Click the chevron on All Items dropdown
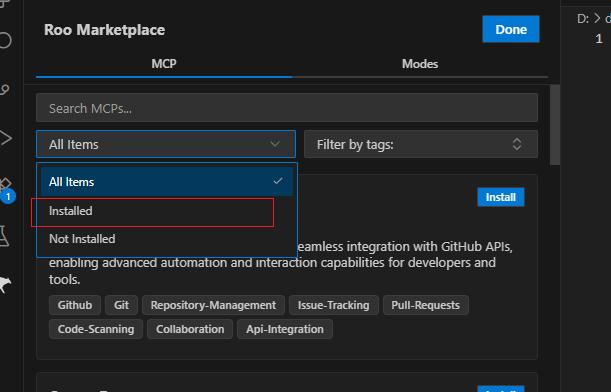Screen dimensions: 611x392 tap(275, 144)
